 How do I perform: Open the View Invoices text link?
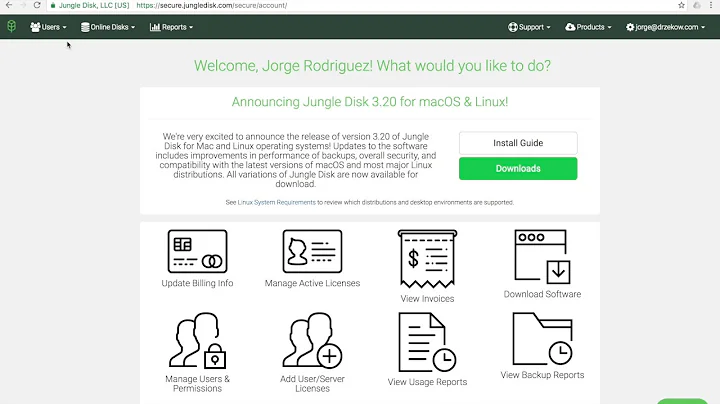pyautogui.click(x=428, y=299)
